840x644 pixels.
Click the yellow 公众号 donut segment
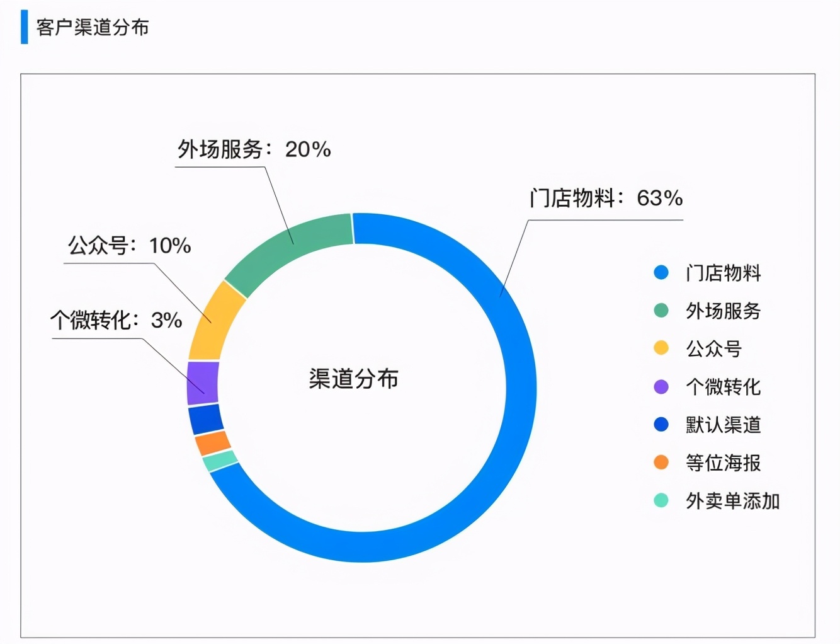pos(215,321)
